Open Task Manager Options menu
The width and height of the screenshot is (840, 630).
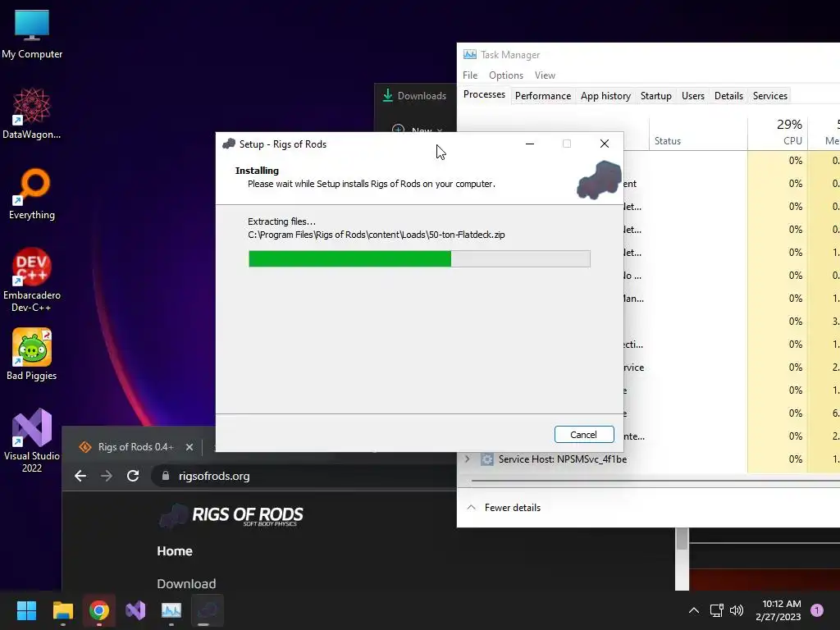point(505,75)
